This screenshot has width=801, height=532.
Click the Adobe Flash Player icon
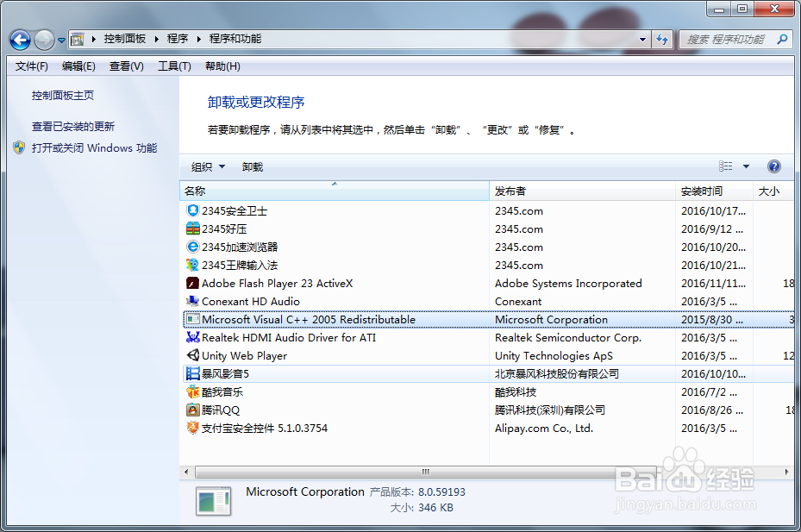pyautogui.click(x=192, y=283)
